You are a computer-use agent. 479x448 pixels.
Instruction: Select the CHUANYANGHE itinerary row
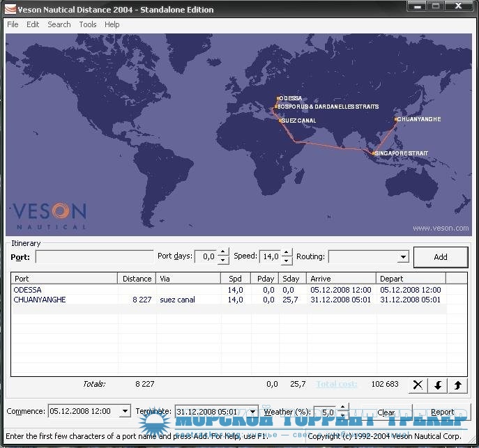point(229,300)
